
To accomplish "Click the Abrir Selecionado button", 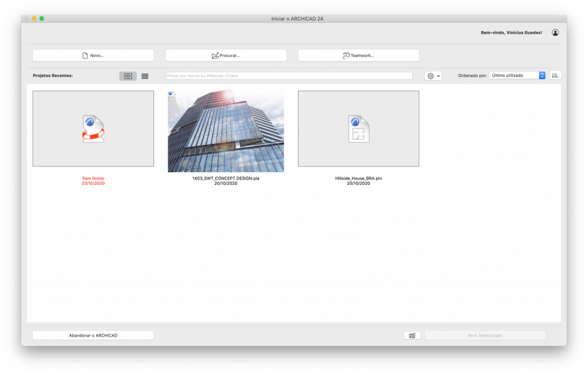I will (x=485, y=335).
